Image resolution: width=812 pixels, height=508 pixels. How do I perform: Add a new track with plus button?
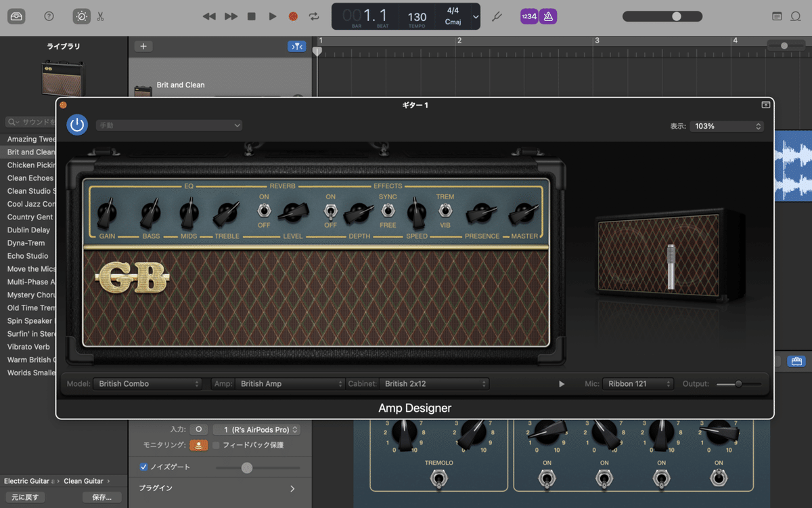143,46
